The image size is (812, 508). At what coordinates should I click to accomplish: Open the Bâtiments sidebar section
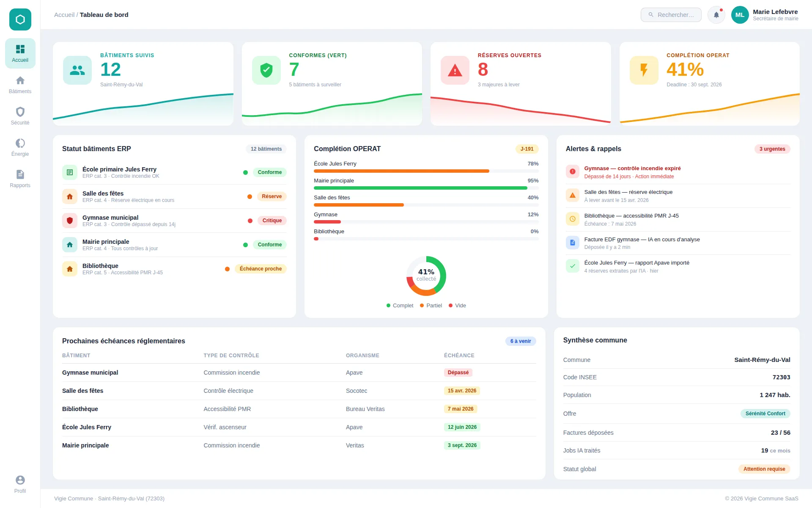20,85
